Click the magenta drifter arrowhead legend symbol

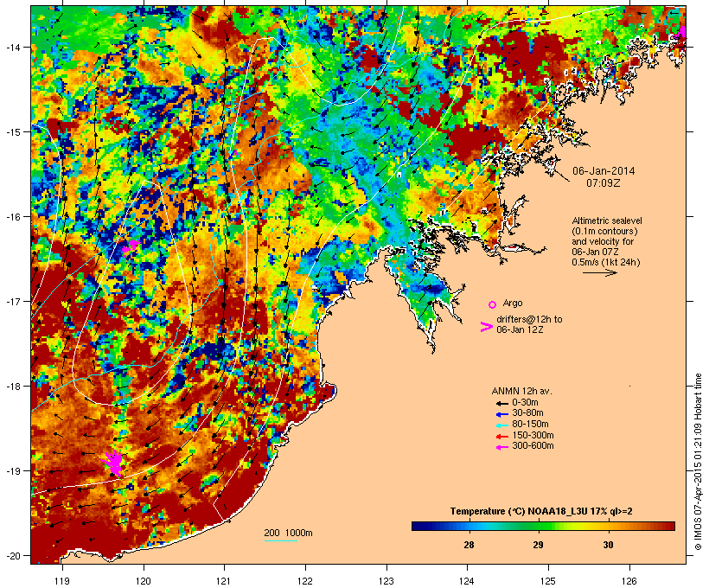pos(486,327)
